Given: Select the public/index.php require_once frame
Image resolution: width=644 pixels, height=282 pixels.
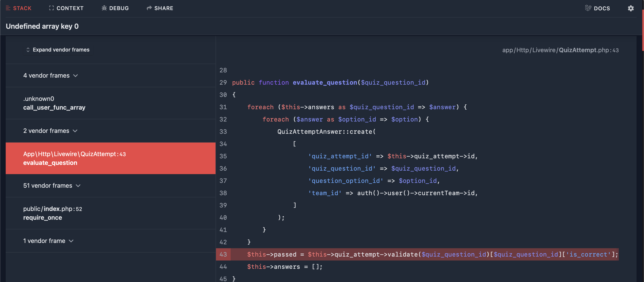Looking at the screenshot, I should tap(53, 213).
